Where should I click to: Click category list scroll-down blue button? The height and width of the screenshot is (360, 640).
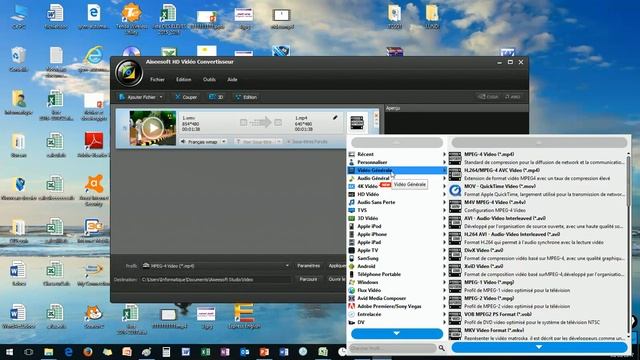(x=397, y=333)
